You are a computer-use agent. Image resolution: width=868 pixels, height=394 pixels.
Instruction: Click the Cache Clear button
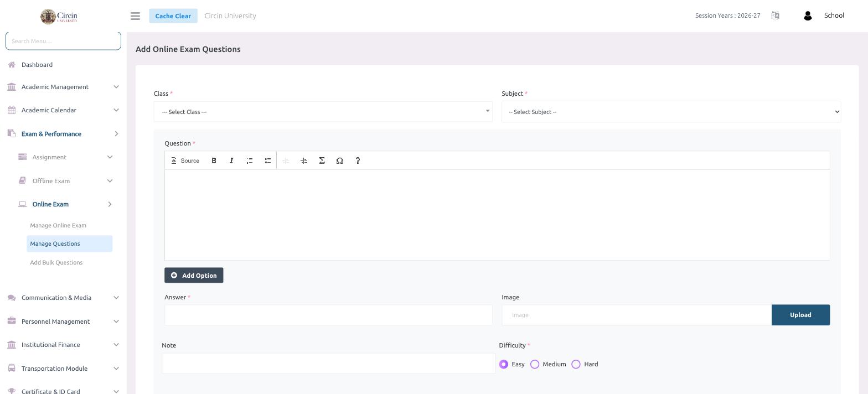[x=173, y=15]
